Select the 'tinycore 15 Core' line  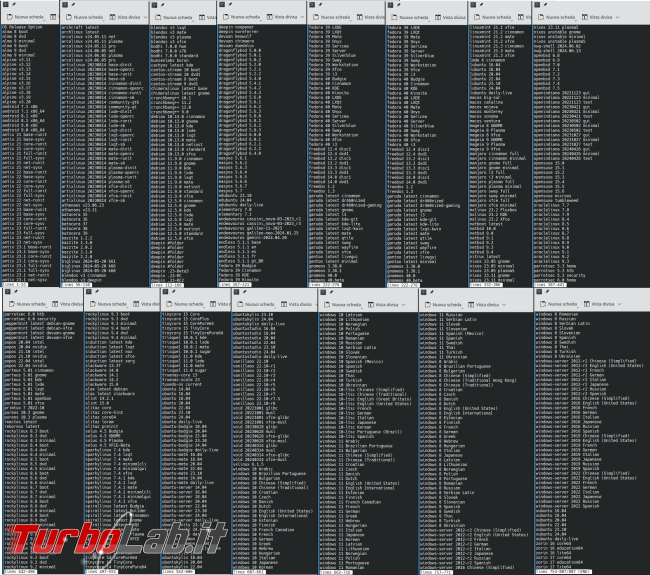tap(181, 314)
